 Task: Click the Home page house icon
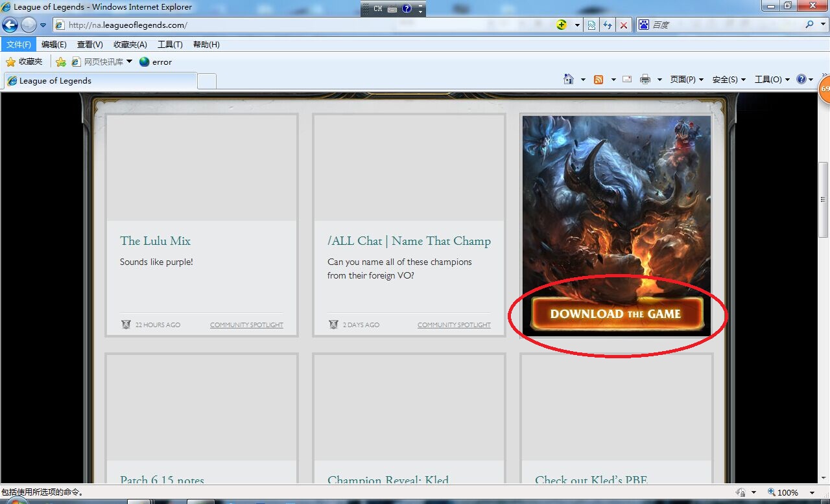(569, 79)
